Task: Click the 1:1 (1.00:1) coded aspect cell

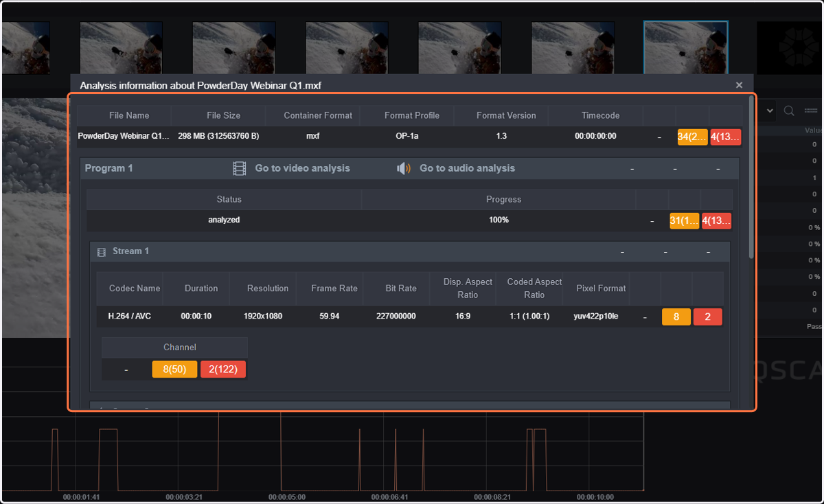Action: pos(528,317)
